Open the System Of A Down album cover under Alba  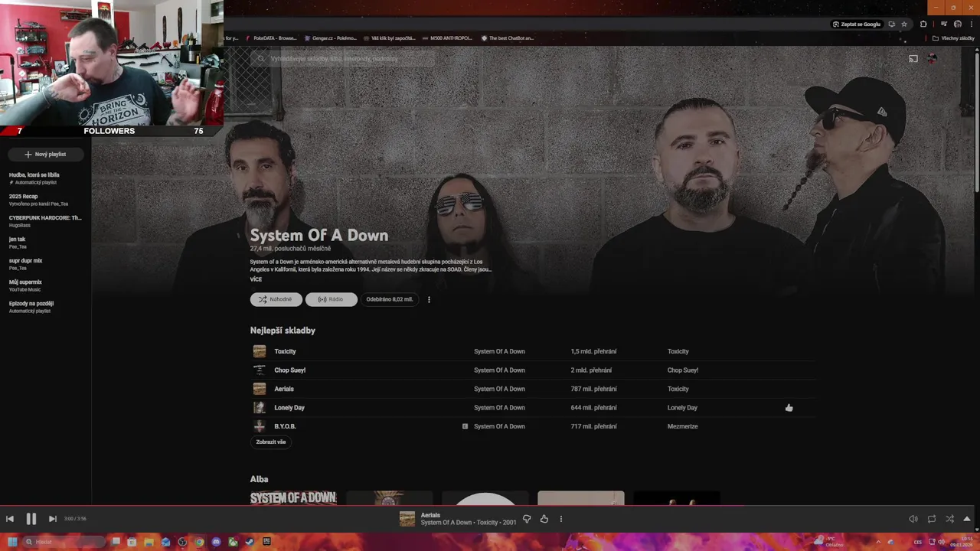(293, 498)
